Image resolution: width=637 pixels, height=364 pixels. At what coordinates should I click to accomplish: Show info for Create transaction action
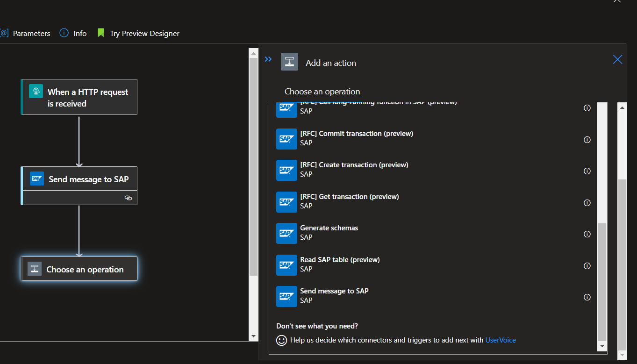(587, 171)
